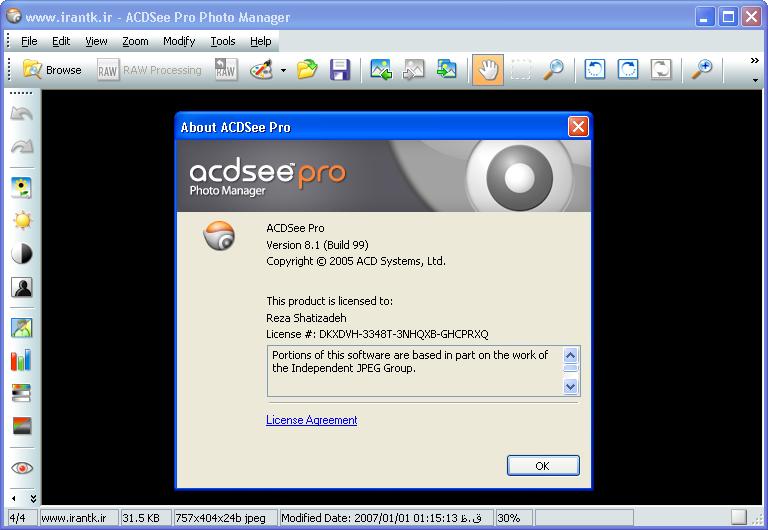Open the View menu
768x530 pixels.
[x=96, y=41]
